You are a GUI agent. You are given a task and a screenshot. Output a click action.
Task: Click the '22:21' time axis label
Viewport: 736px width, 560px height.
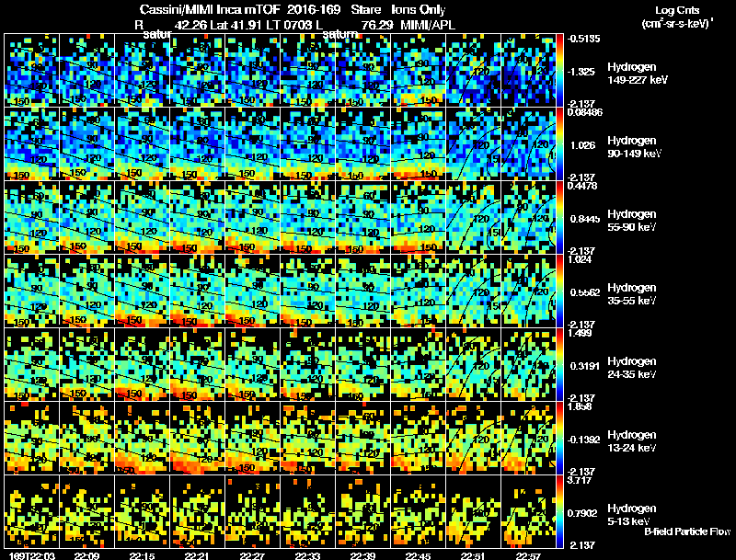click(197, 555)
